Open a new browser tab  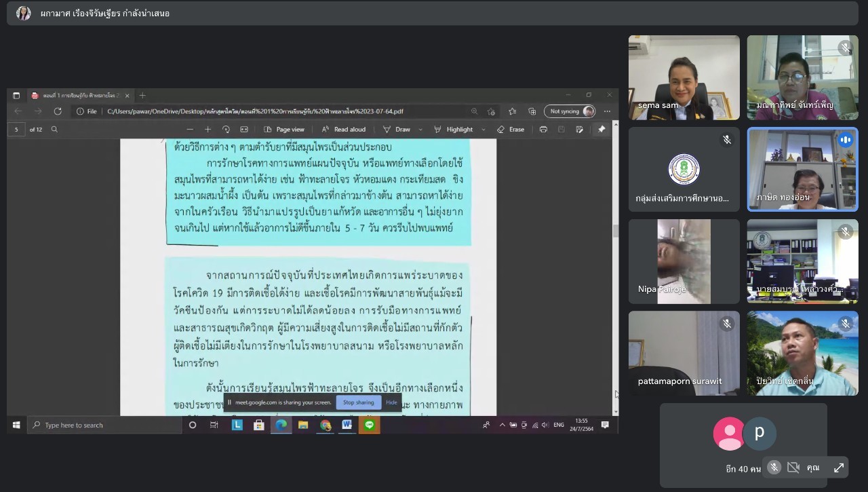point(142,96)
